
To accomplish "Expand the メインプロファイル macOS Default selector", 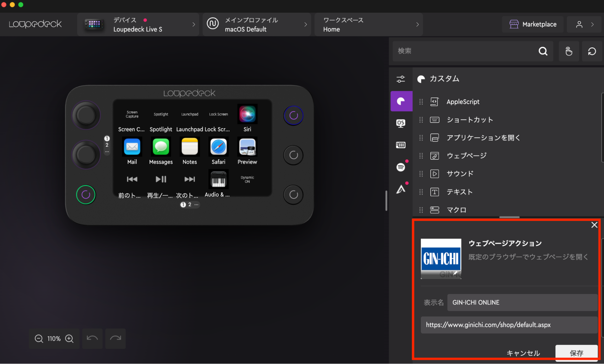I will pos(257,24).
